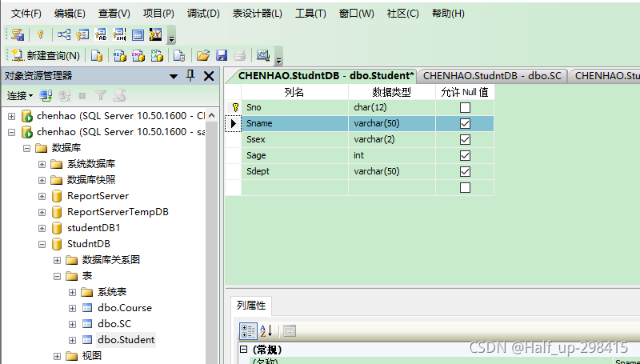Select the dbo.Student table in tree
The width and height of the screenshot is (640, 364).
tap(126, 340)
